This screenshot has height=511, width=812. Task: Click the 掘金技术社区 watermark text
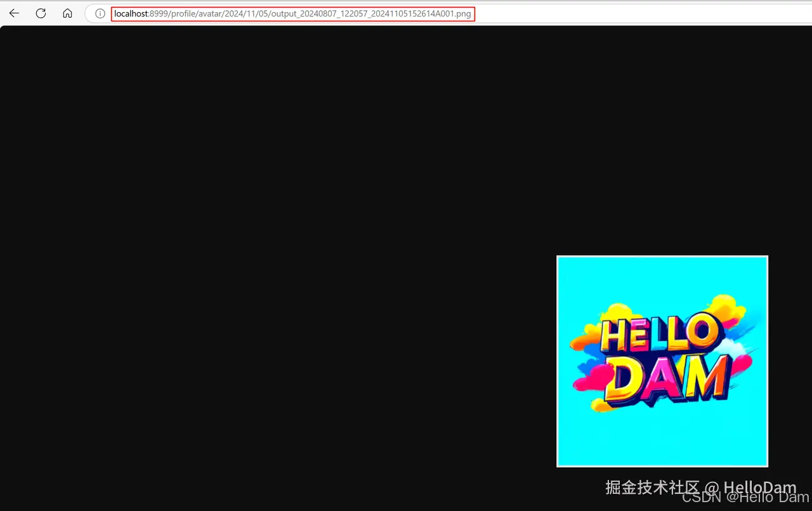[x=653, y=488]
